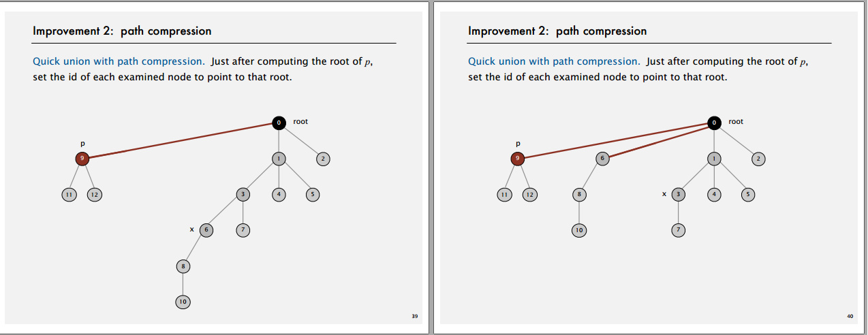Click the "root" label on slide 39
868x335 pixels.
pyautogui.click(x=300, y=121)
